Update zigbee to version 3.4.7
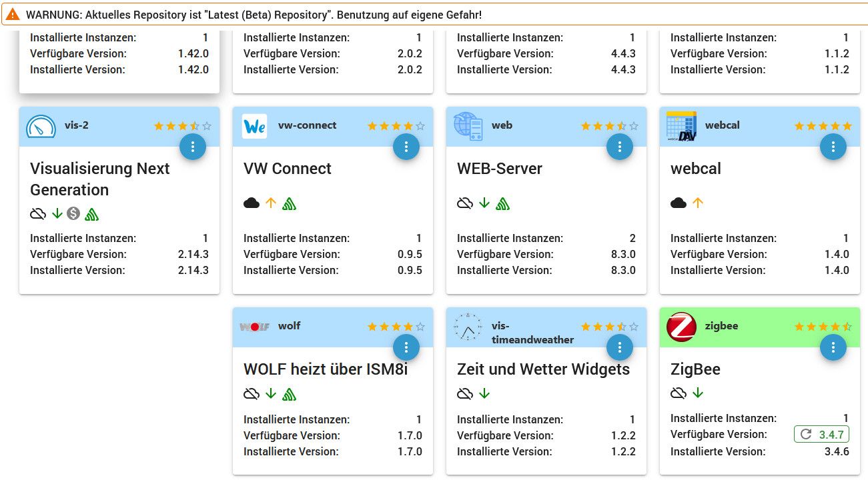Screen dimensions: 868x484 (x=821, y=435)
